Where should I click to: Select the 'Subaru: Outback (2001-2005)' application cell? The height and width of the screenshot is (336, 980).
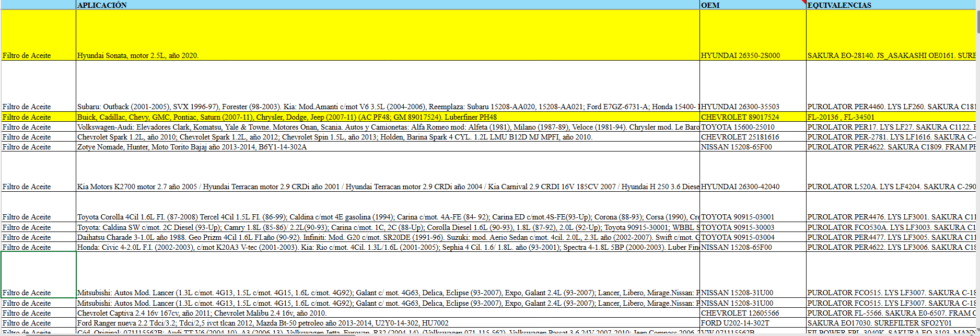point(388,86)
